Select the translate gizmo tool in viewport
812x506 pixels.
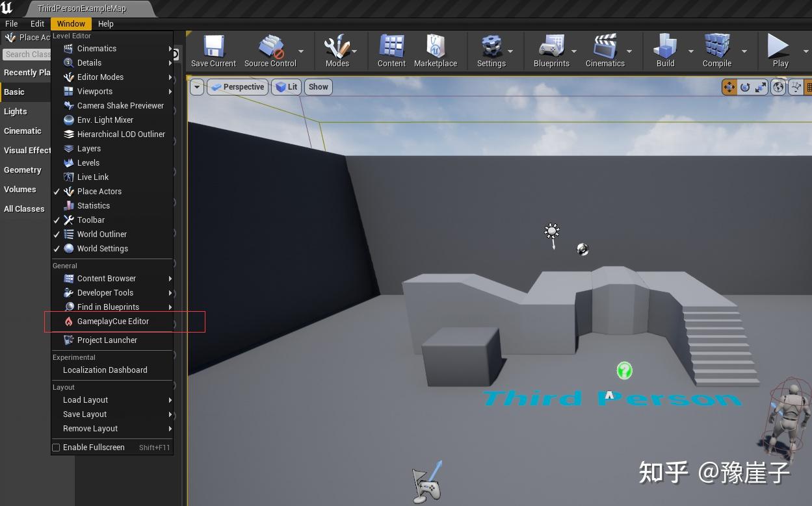coord(729,87)
